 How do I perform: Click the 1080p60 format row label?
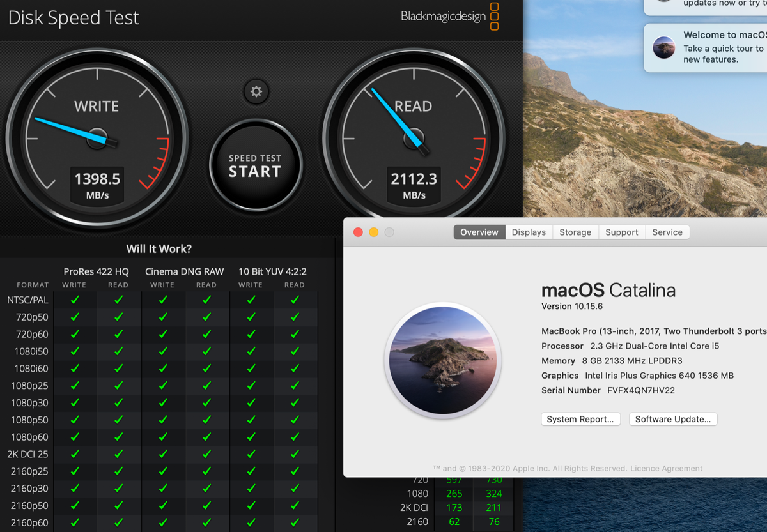tap(29, 437)
